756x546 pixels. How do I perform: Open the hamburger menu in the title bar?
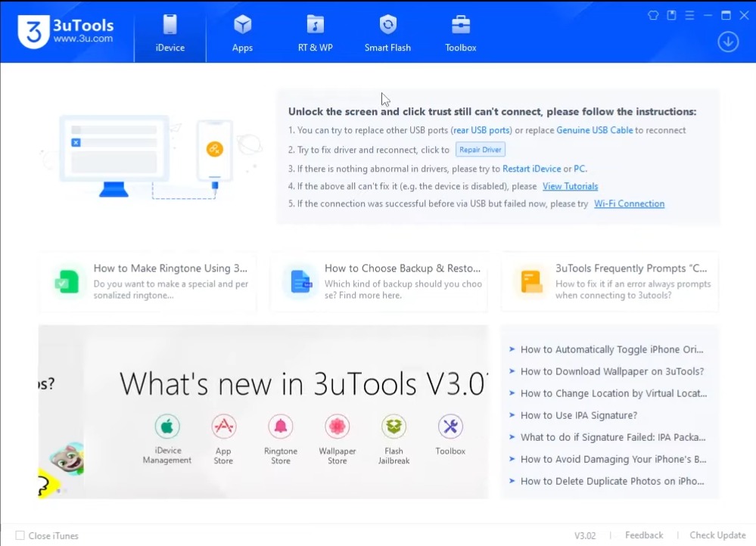click(x=689, y=15)
